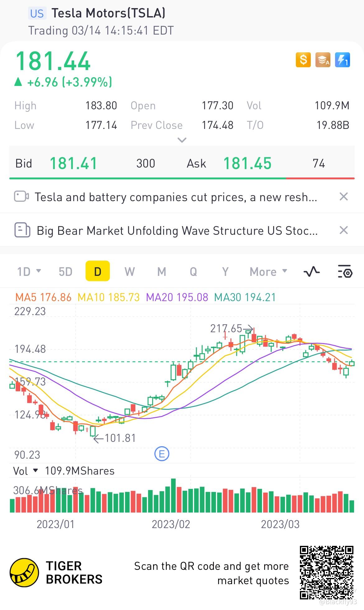Tap the orange dollar sign icon
The height and width of the screenshot is (610, 364).
[303, 60]
